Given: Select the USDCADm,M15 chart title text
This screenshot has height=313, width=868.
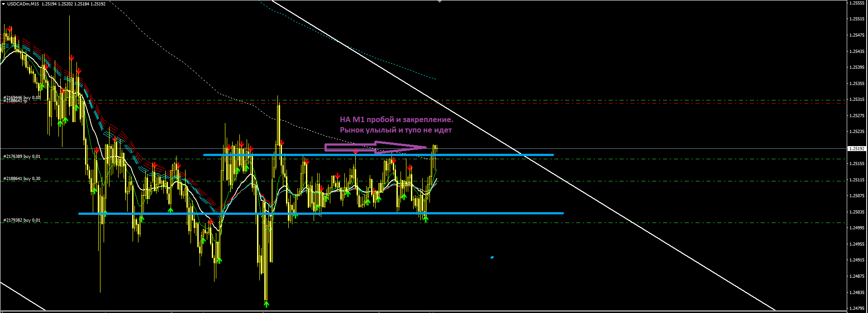Looking at the screenshot, I should point(23,4).
